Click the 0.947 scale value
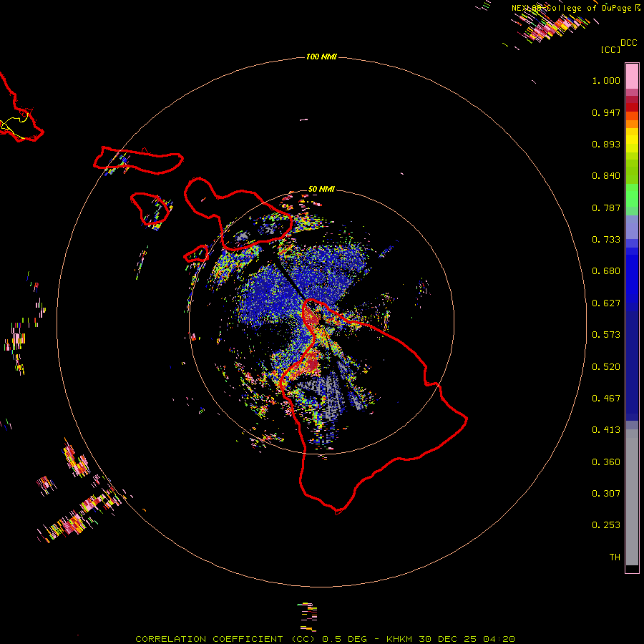 [x=606, y=112]
